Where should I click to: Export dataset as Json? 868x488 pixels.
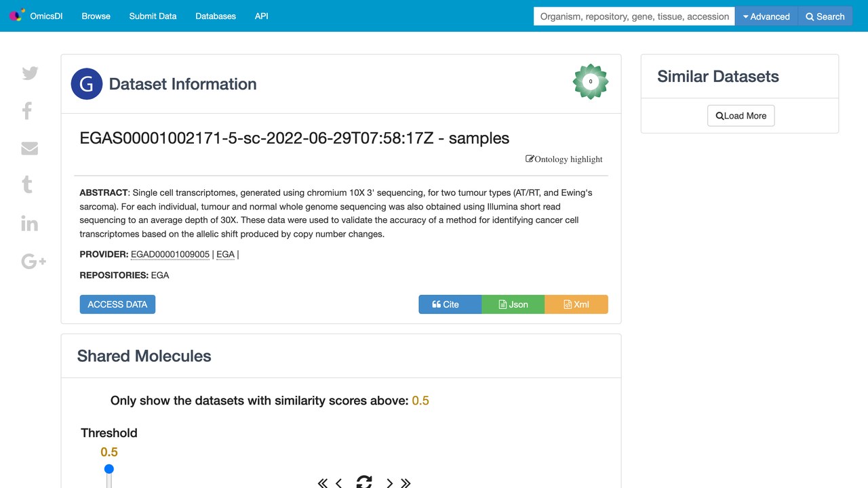pyautogui.click(x=513, y=304)
